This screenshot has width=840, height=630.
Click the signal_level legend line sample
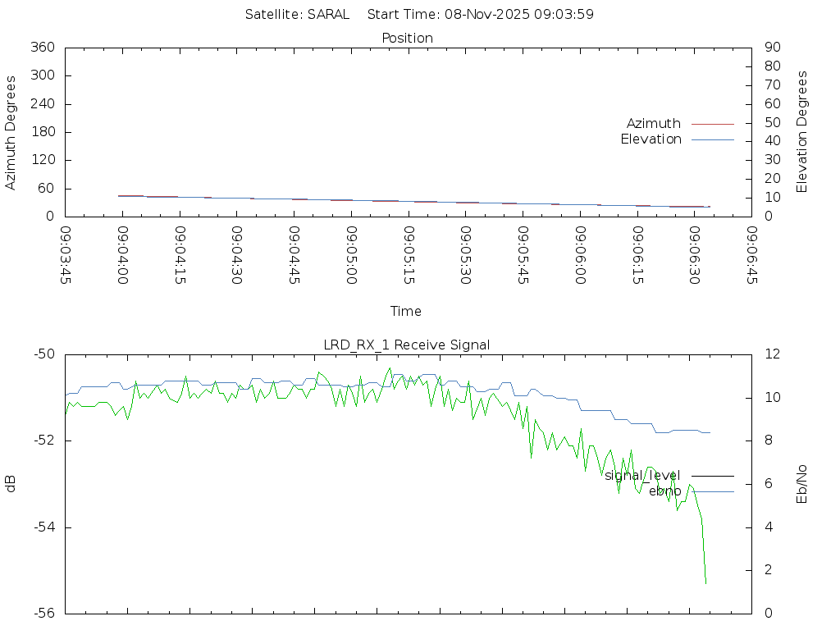tap(712, 476)
